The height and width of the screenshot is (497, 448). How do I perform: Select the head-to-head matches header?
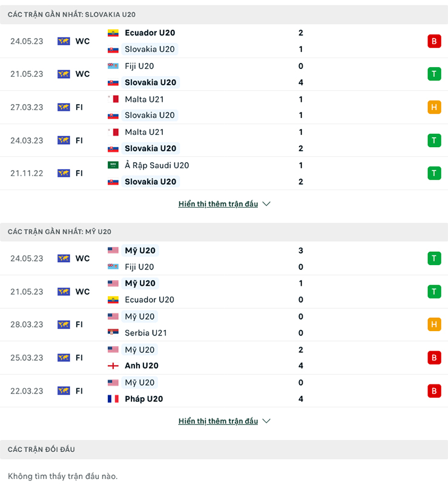click(x=224, y=449)
